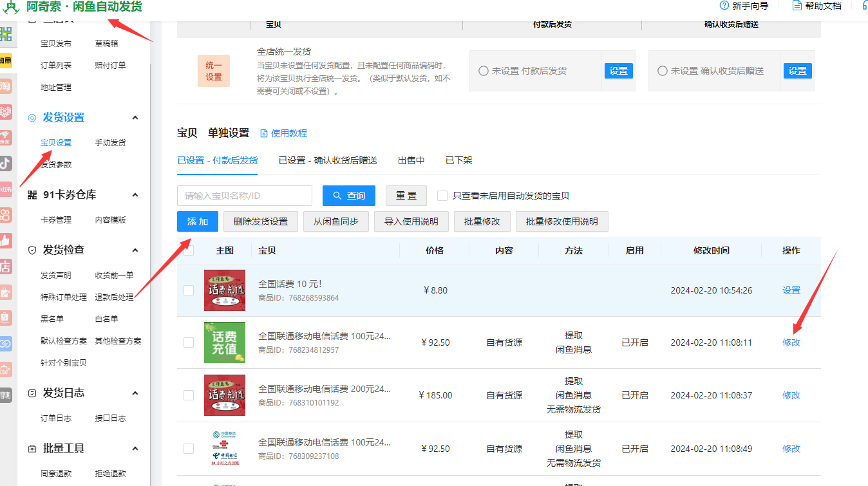Image resolution: width=868 pixels, height=486 pixels.
Task: Focus the 请输入宝贝名称/ID search field
Action: click(x=244, y=196)
